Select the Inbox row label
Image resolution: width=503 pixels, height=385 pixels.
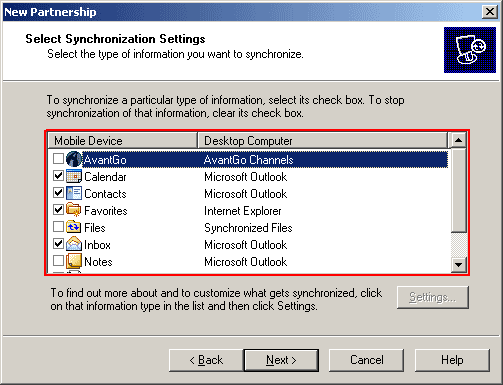97,245
